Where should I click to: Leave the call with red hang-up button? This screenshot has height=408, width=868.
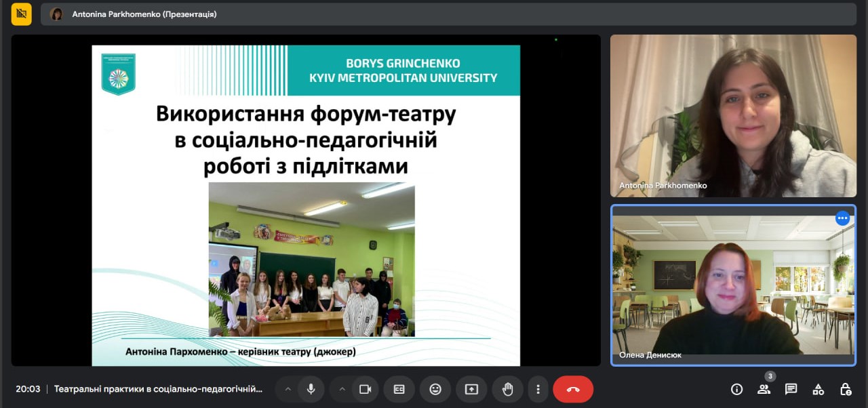[573, 389]
